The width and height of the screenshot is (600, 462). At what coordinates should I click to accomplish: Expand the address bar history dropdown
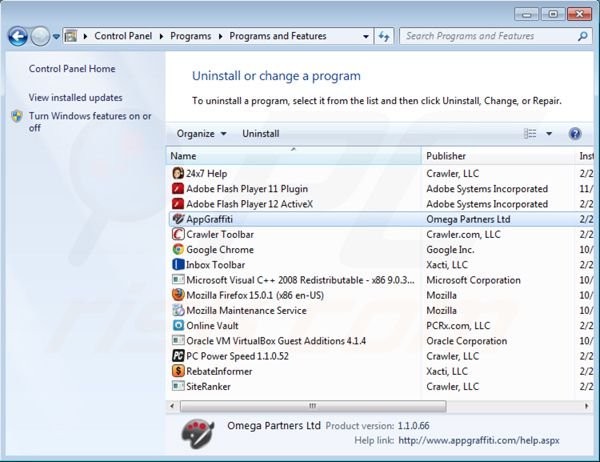[366, 36]
